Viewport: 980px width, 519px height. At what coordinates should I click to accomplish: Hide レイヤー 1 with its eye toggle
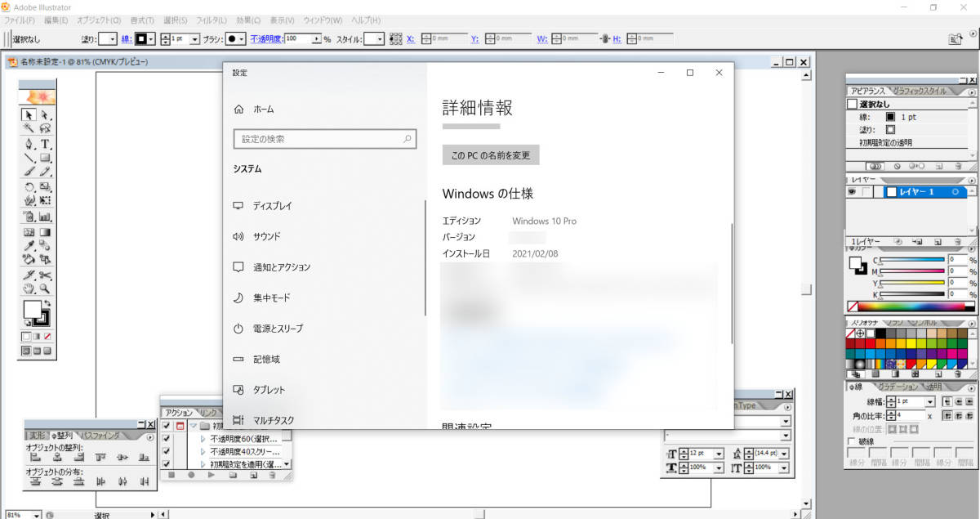(x=852, y=192)
